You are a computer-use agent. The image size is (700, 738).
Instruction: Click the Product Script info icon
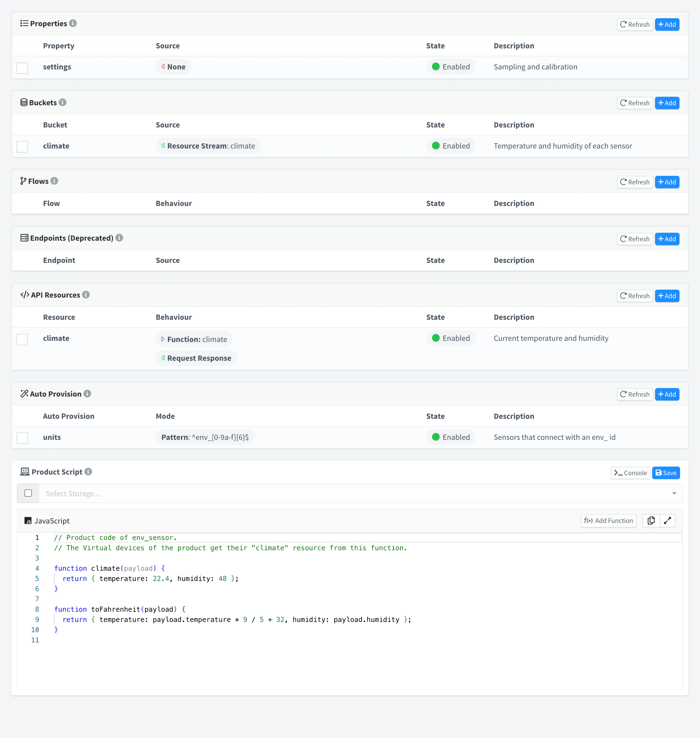pyautogui.click(x=88, y=472)
